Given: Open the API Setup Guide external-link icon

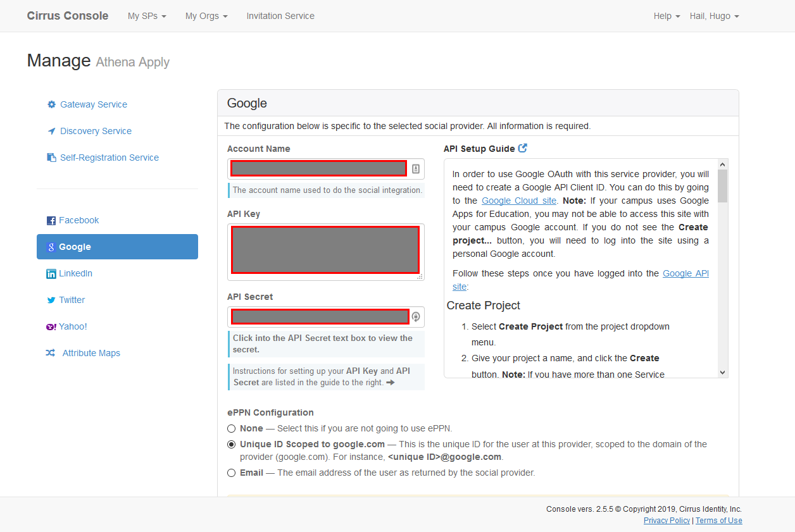Looking at the screenshot, I should tap(524, 147).
